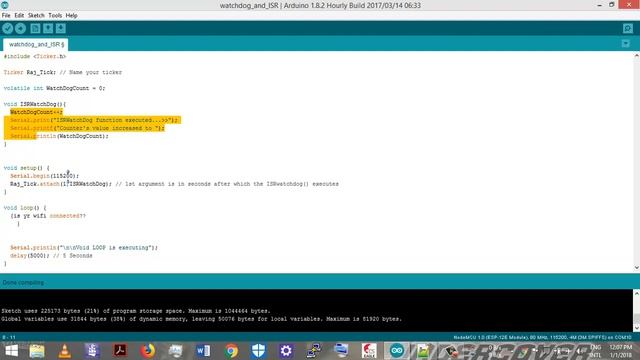Screen dimensions: 640x360
Task: Open the Tools menu
Action: [55, 16]
